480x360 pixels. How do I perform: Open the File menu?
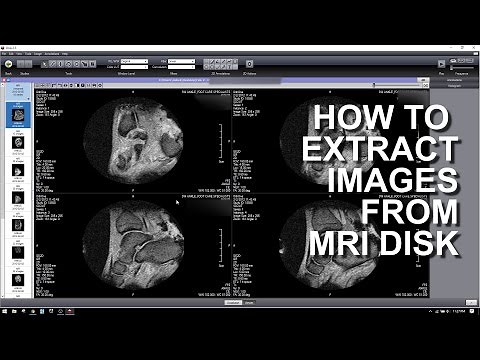(x=4, y=54)
